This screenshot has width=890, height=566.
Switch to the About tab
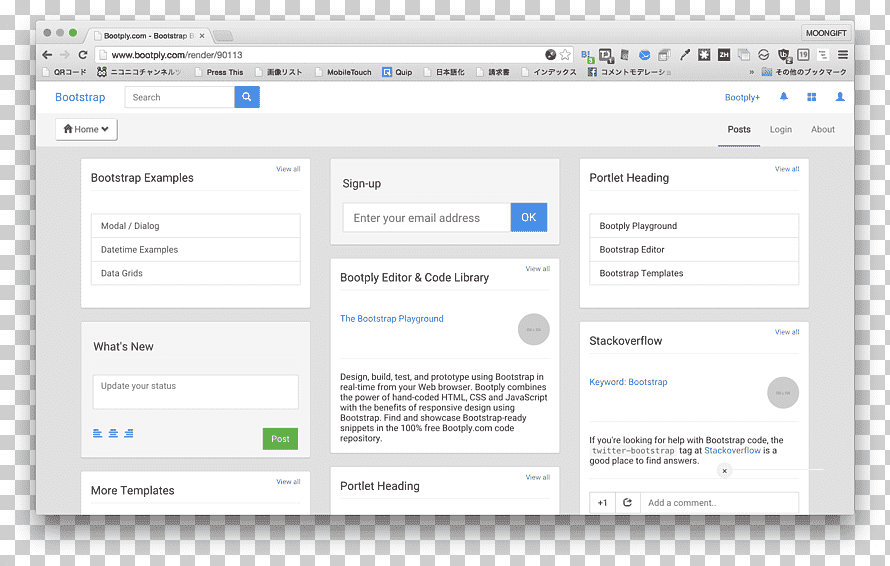tap(822, 129)
